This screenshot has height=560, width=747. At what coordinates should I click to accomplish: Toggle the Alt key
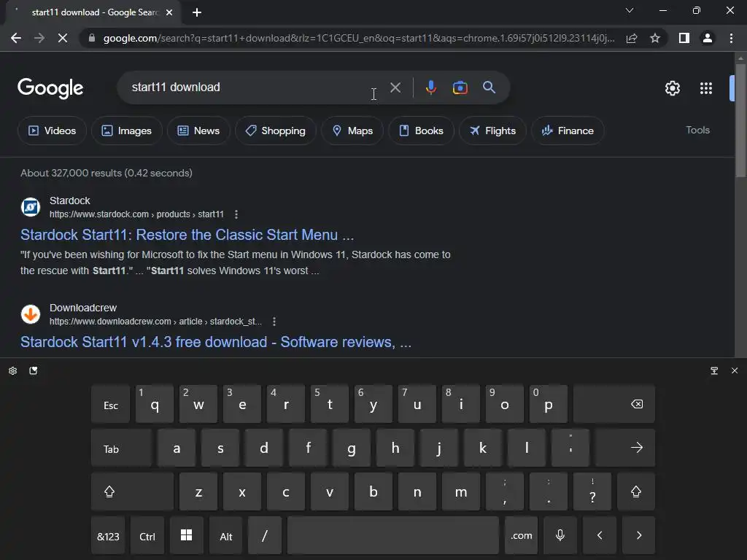226,536
